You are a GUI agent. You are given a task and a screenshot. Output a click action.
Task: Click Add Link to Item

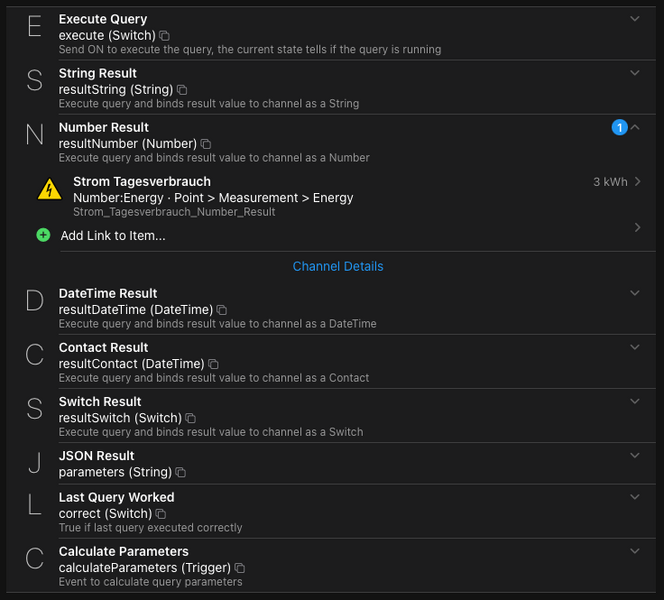point(113,236)
